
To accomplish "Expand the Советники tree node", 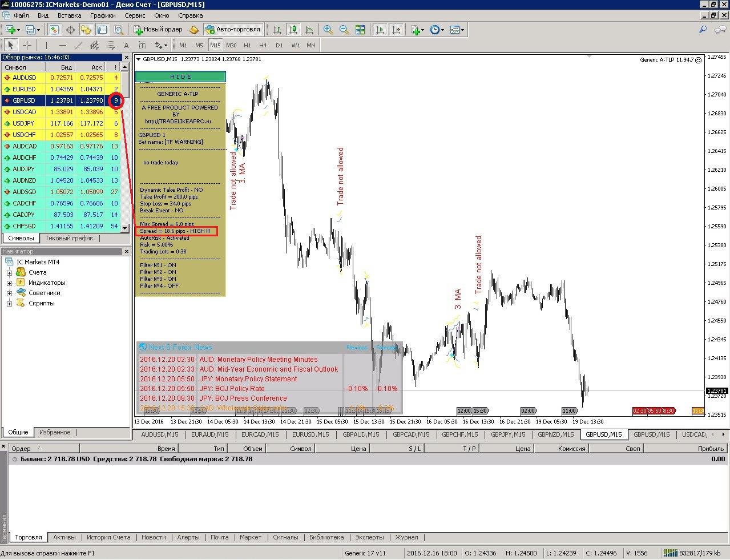I will point(9,293).
